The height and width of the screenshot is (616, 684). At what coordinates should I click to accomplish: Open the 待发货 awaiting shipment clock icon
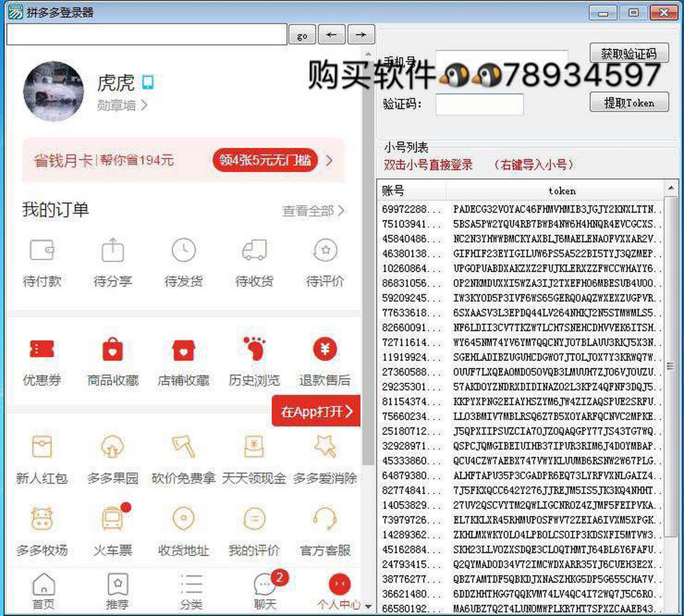(x=184, y=250)
